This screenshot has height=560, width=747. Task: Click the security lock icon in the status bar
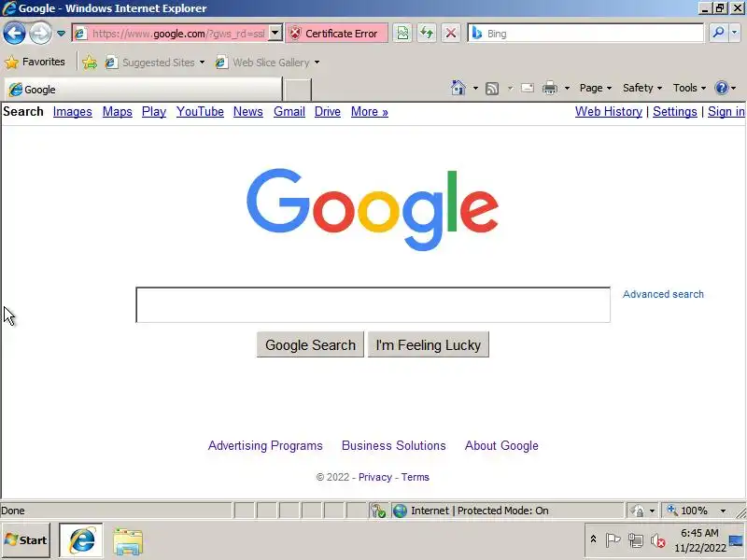click(638, 511)
